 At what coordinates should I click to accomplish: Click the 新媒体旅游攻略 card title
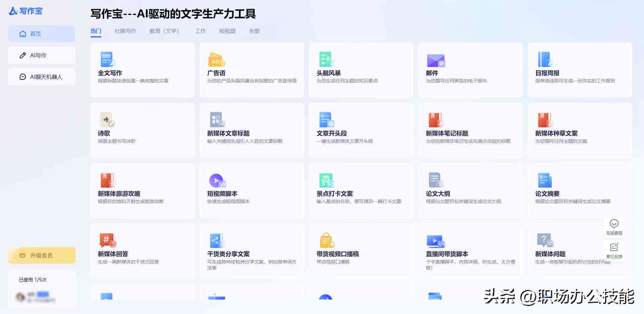(119, 194)
